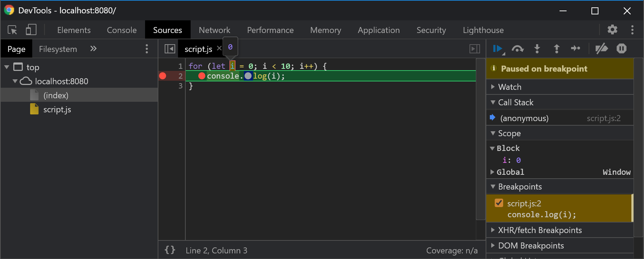
Task: Hide the navigator pane using sidebar icon
Action: (x=170, y=49)
